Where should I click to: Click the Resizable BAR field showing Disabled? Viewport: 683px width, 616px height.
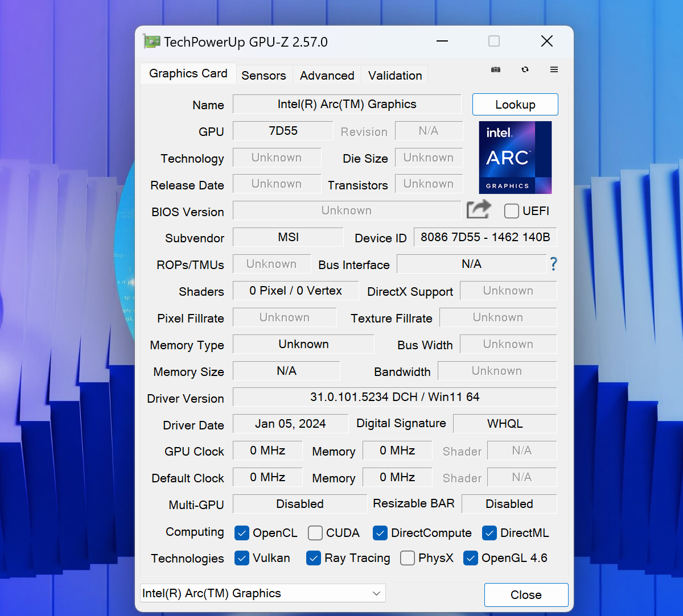coord(509,504)
